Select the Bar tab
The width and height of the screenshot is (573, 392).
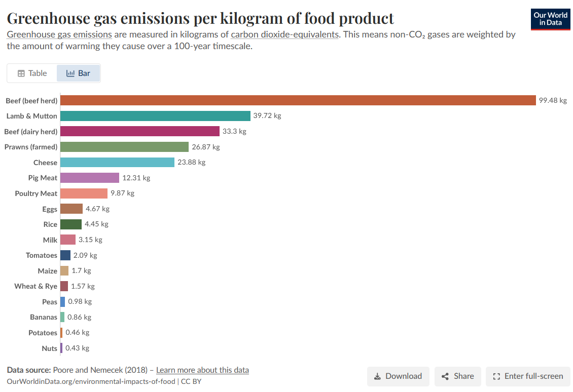point(78,73)
